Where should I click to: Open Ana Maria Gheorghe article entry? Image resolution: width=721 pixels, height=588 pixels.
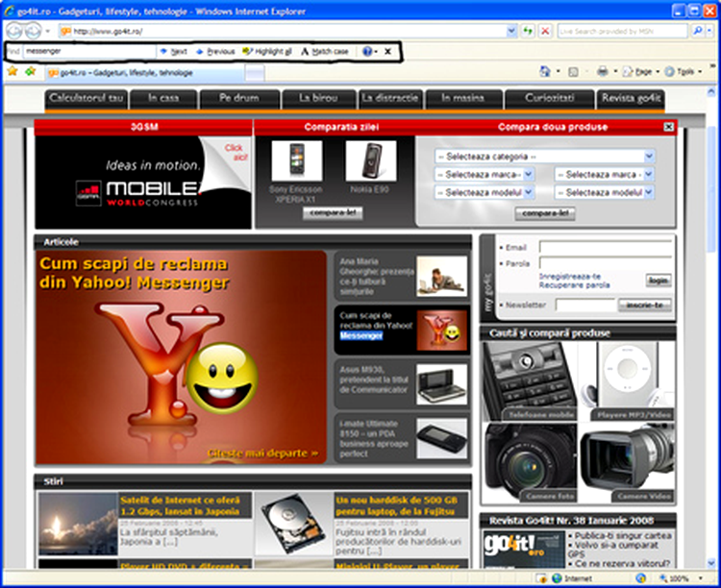pyautogui.click(x=402, y=276)
